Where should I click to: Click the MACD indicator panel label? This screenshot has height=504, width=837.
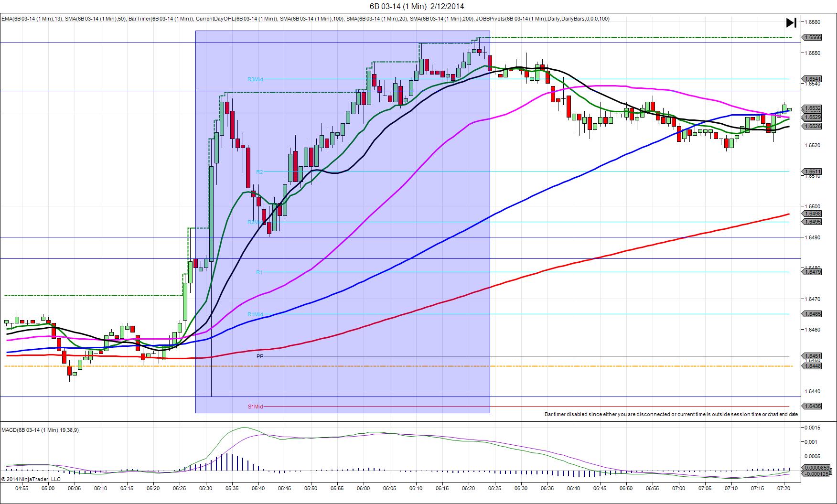(40, 430)
